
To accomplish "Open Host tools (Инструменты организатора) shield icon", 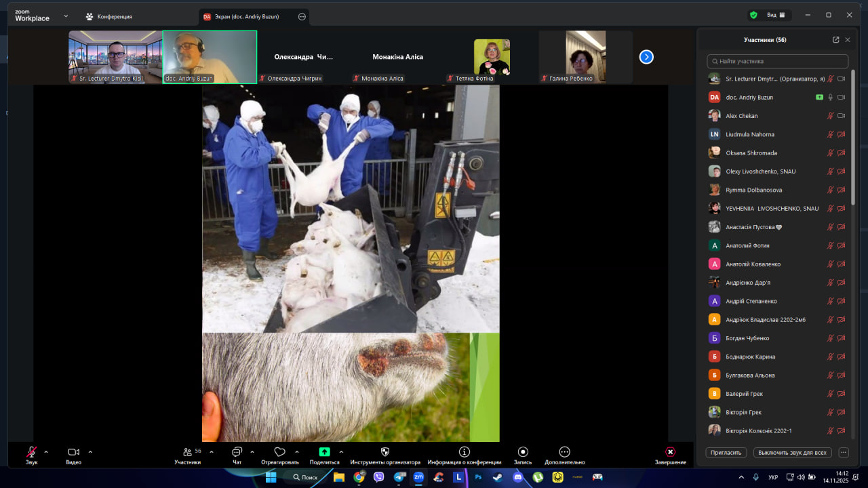I will (385, 452).
